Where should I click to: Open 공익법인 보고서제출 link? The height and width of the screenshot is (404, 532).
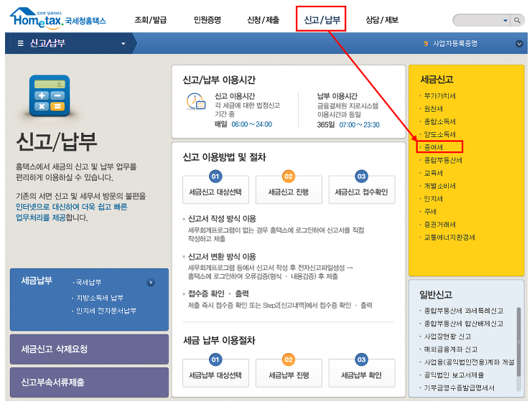point(454,375)
